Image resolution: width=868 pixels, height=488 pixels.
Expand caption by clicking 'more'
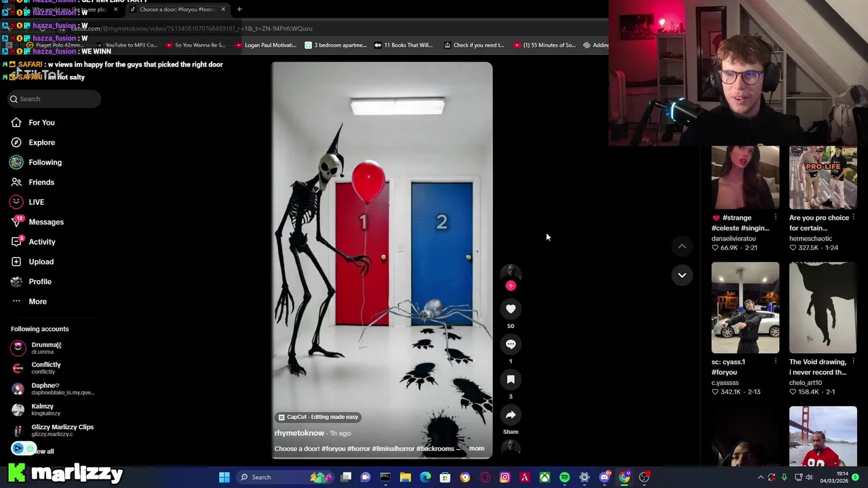point(477,449)
